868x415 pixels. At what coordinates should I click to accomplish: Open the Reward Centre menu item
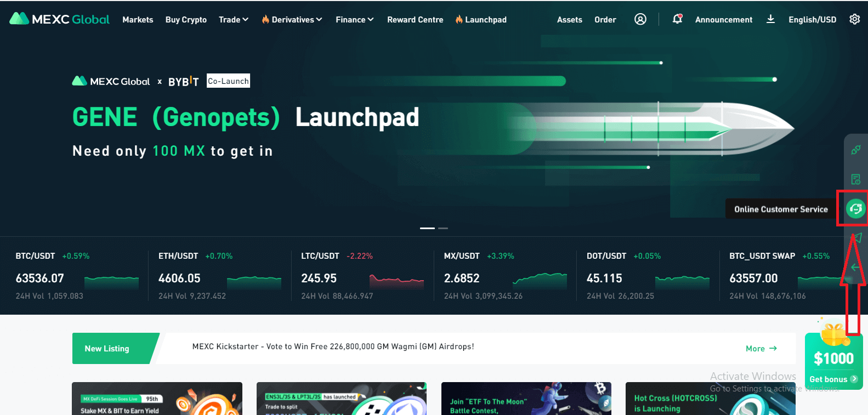415,20
